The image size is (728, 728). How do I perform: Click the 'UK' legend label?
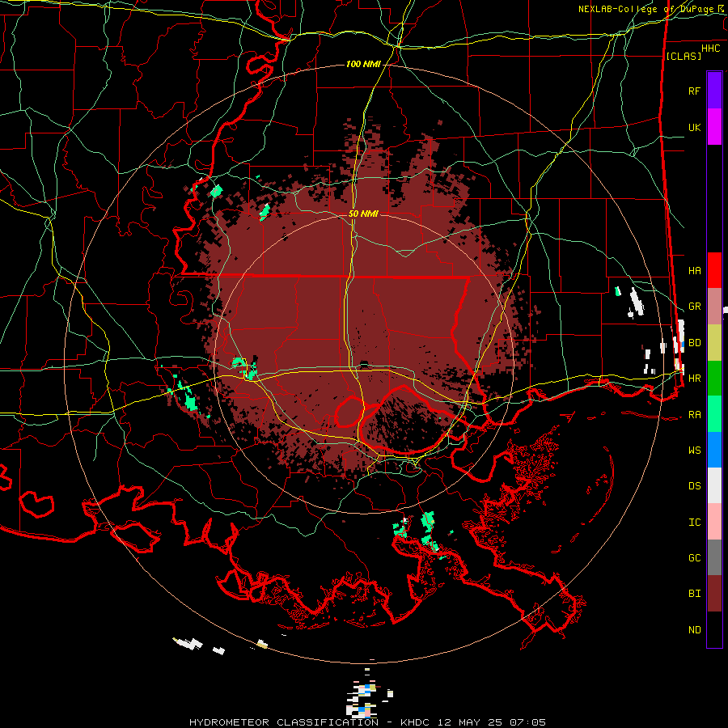[694, 127]
